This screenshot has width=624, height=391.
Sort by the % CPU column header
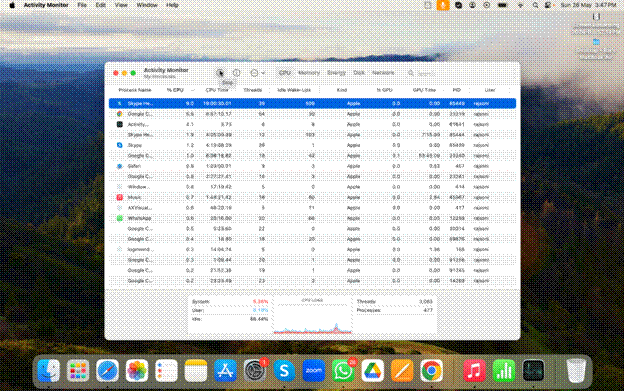click(175, 90)
